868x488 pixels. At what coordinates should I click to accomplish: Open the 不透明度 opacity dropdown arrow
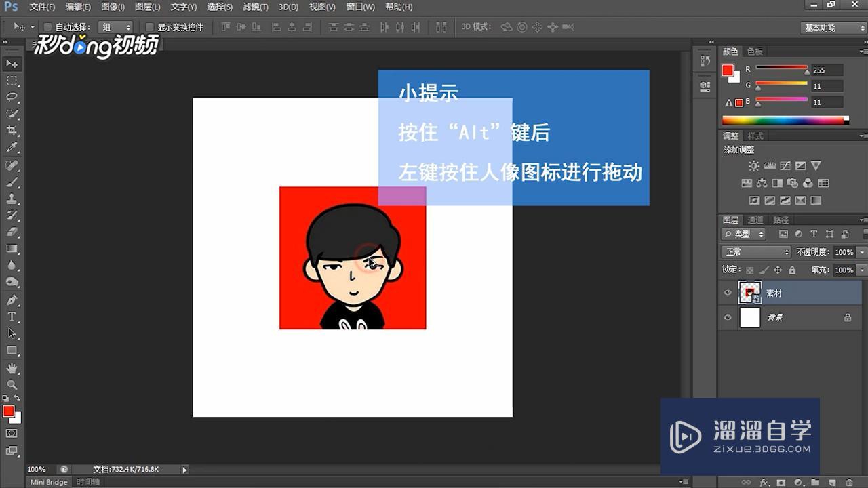click(x=860, y=251)
